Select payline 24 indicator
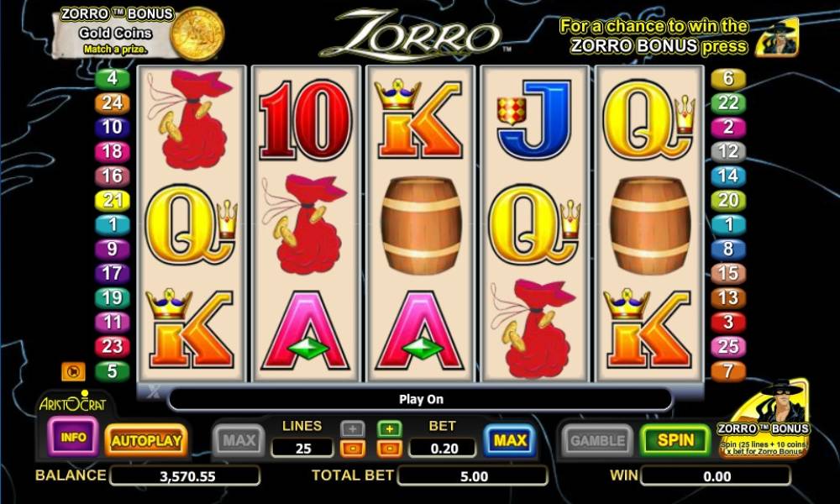The image size is (840, 504). [x=112, y=102]
